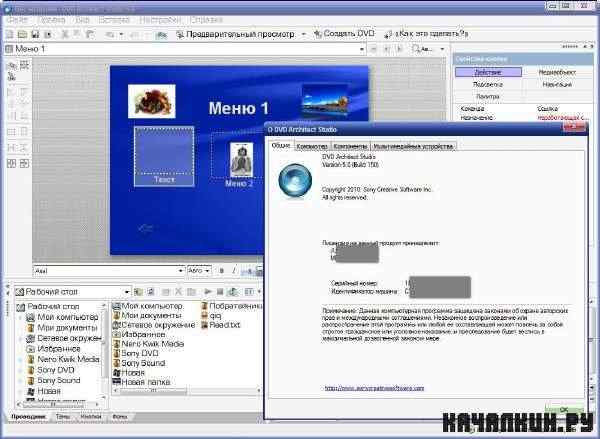600x439 pixels.
Task: Click Предварительный просмотр preview button
Action: click(x=235, y=34)
